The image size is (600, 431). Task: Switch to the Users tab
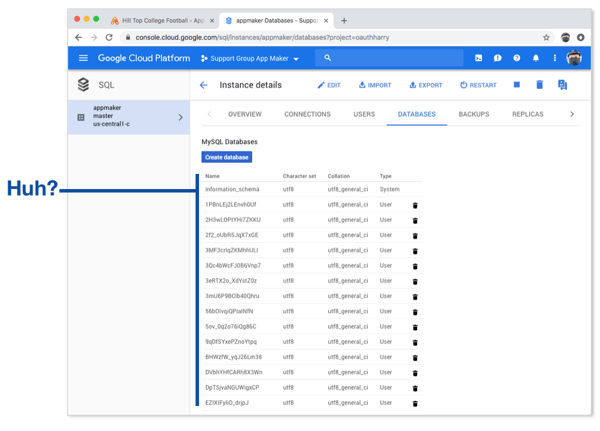(x=364, y=114)
